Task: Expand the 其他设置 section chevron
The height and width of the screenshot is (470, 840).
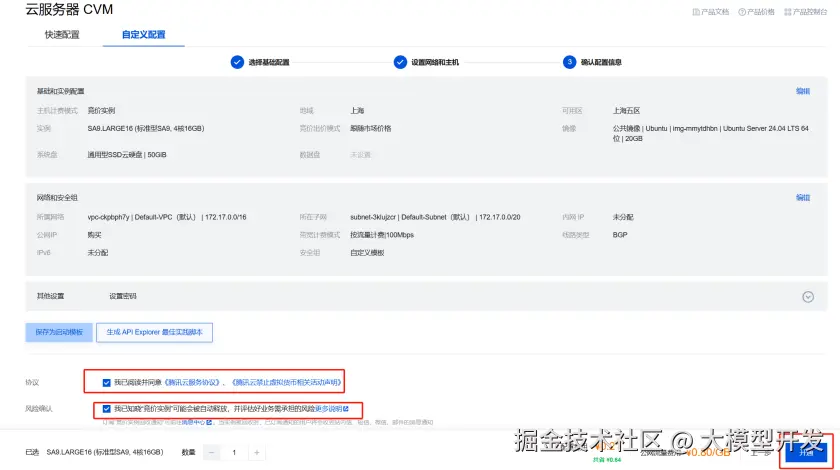Action: (x=808, y=297)
